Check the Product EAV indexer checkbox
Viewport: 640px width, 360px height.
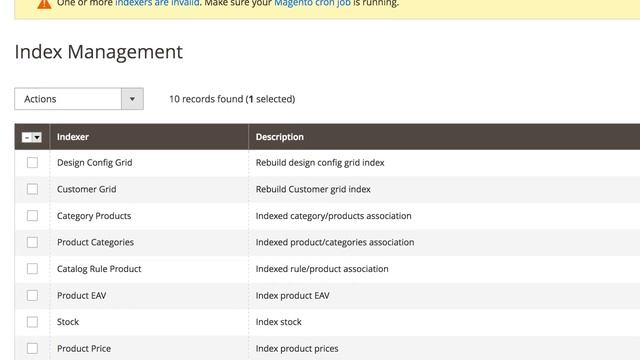coord(32,295)
